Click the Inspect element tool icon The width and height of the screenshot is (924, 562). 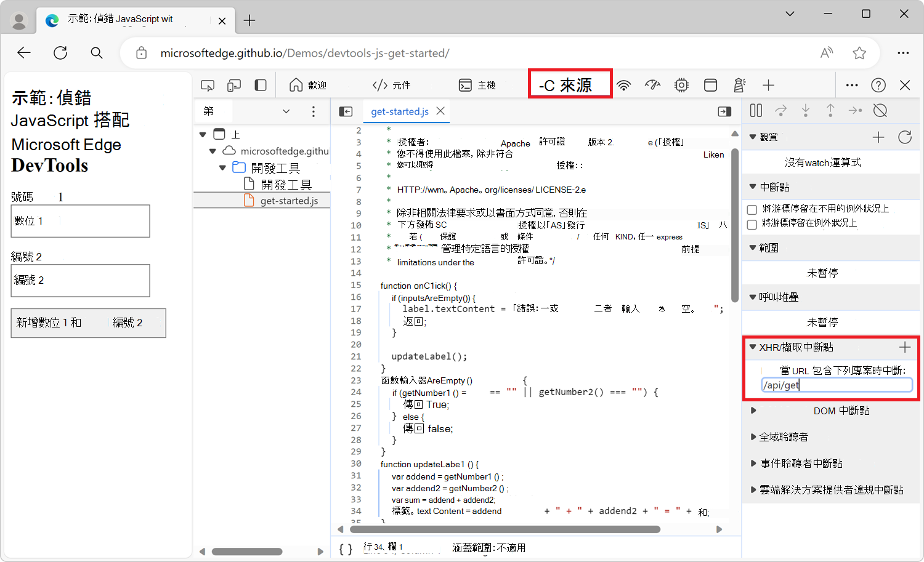click(208, 86)
